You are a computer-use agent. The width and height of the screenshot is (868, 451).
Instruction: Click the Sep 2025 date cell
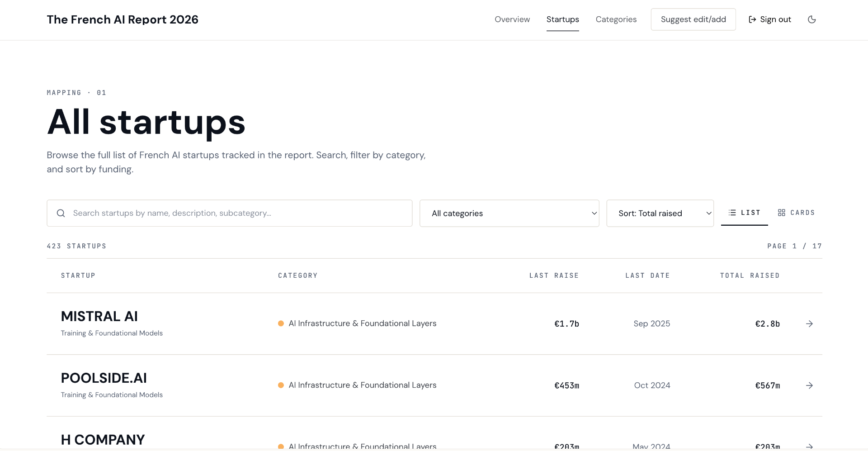652,323
